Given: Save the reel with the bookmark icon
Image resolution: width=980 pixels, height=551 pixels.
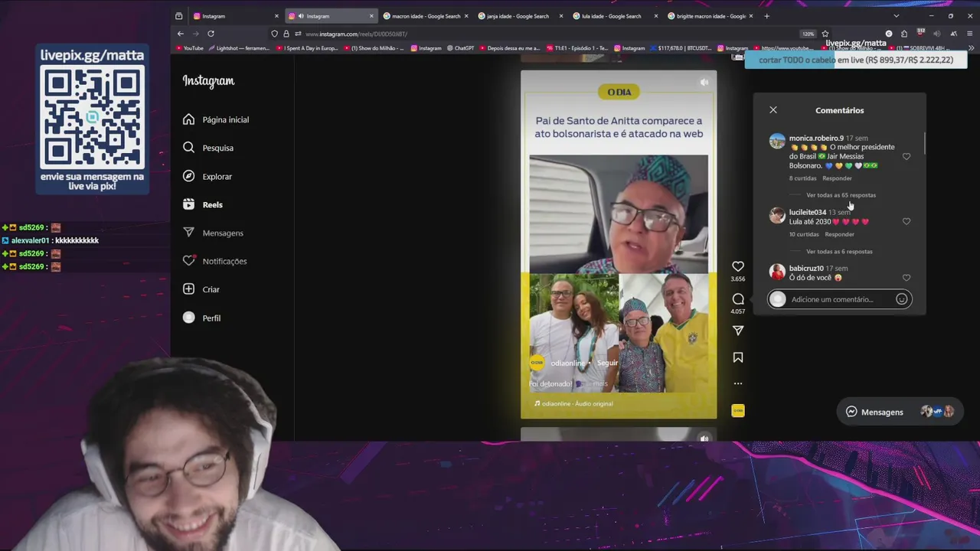Looking at the screenshot, I should [x=738, y=357].
